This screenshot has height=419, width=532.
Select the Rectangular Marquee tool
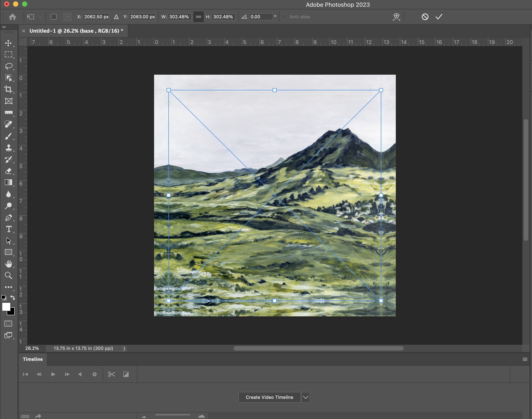coord(8,55)
